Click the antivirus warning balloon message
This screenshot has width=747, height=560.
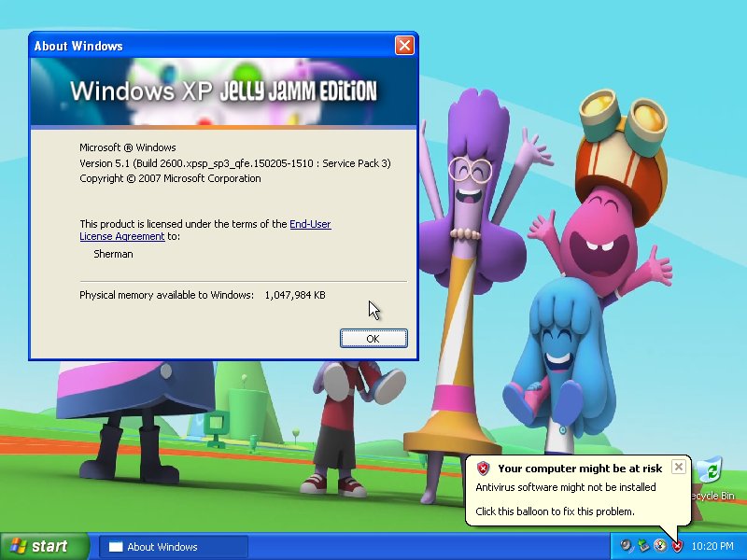(x=577, y=491)
